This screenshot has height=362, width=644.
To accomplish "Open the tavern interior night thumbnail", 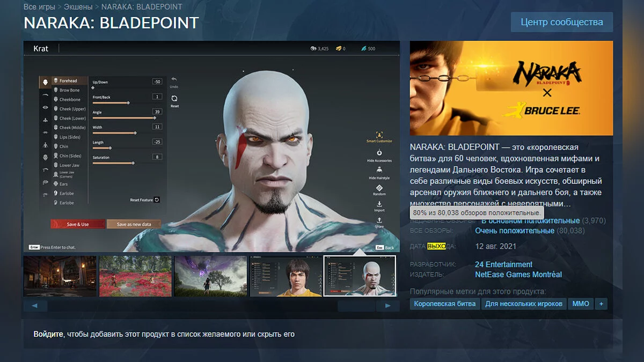I will tap(60, 276).
